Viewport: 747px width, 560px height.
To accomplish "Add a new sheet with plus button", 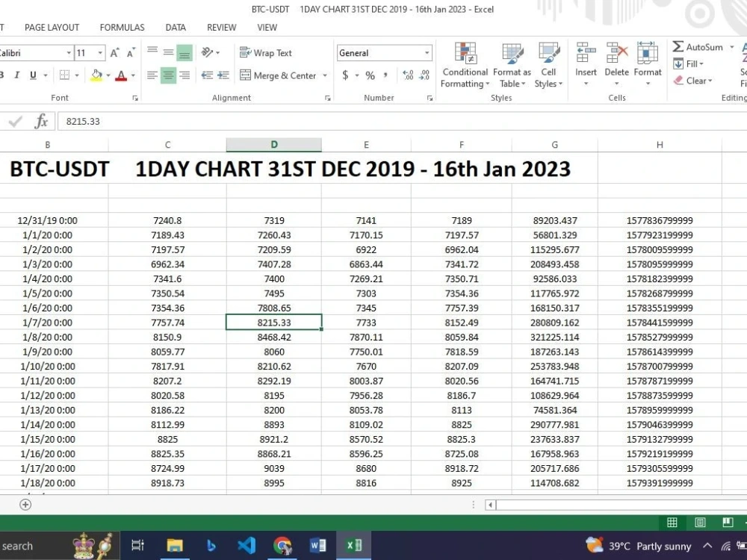I will pos(25,505).
